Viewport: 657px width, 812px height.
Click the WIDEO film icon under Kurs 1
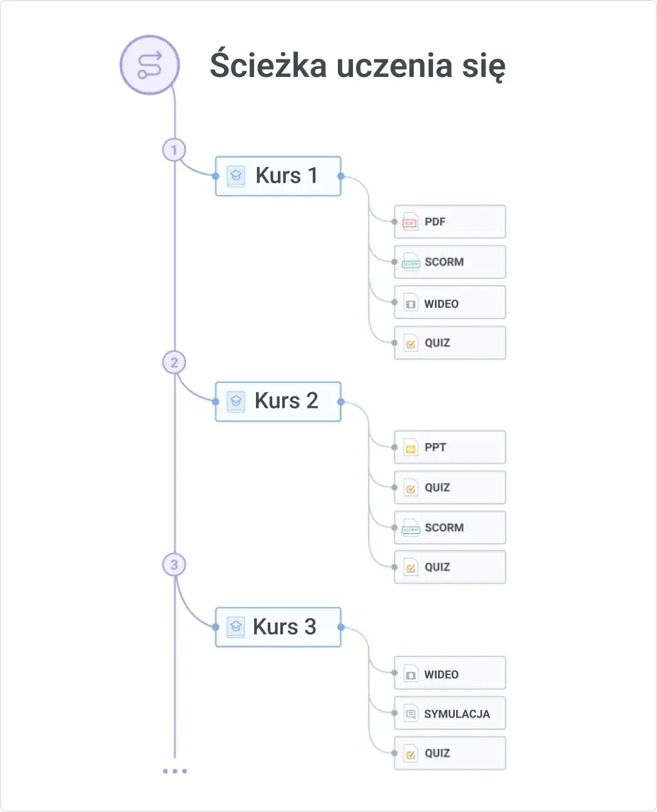coord(410,304)
